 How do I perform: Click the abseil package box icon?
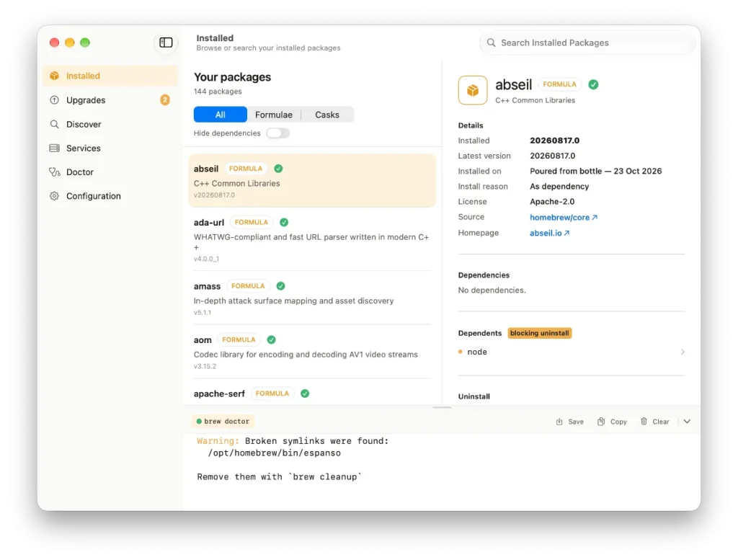pos(473,90)
